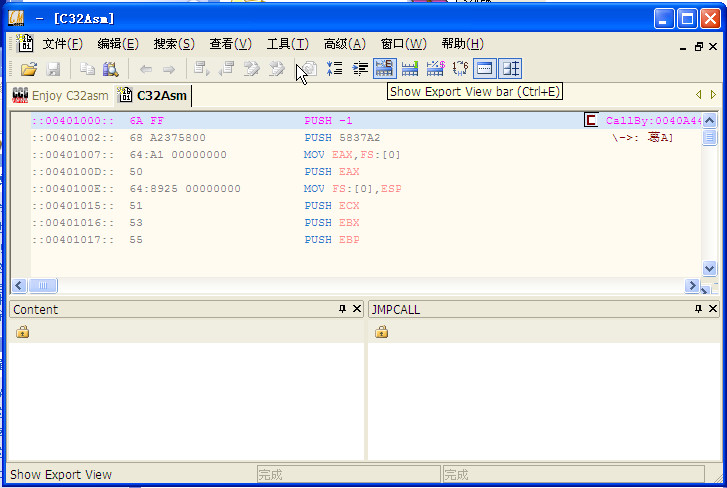Toggle the split grid layout button
Viewport: 727px width, 488px height.
510,68
